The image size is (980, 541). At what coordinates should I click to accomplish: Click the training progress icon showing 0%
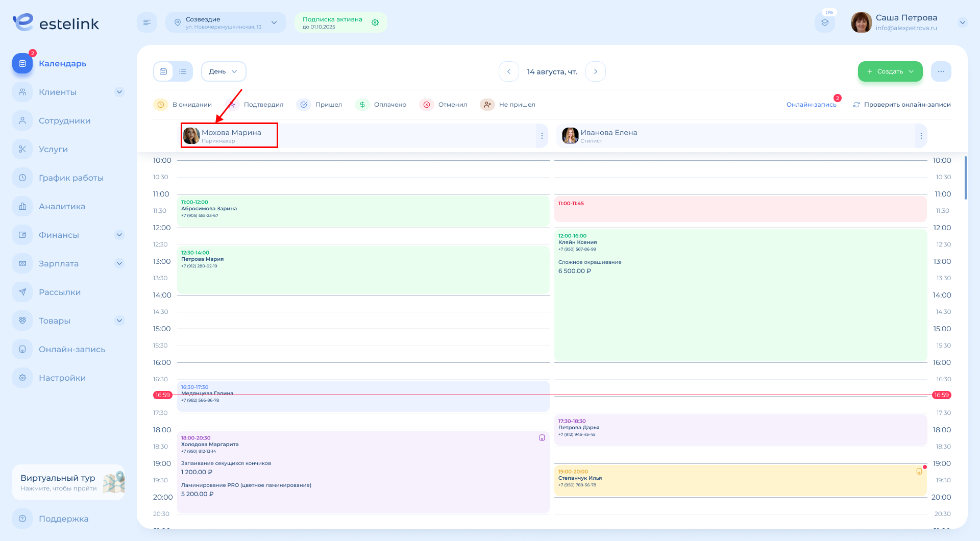[824, 22]
